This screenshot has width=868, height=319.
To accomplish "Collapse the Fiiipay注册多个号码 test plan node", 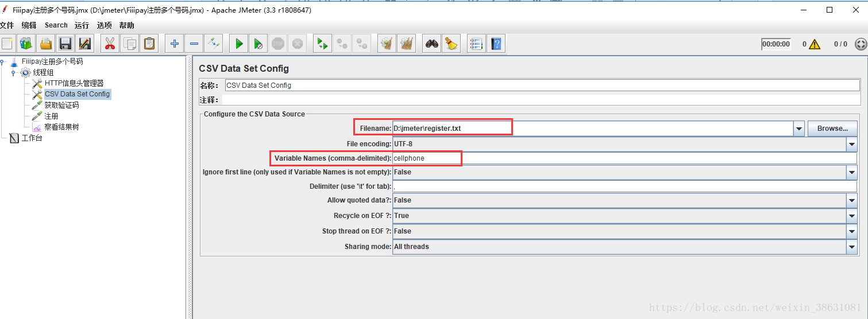I will pos(3,61).
